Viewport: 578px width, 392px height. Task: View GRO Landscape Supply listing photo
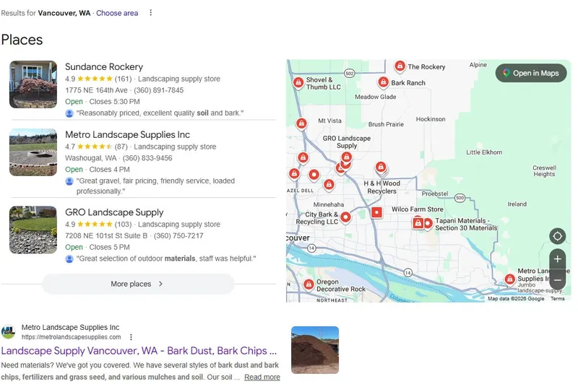click(x=33, y=230)
